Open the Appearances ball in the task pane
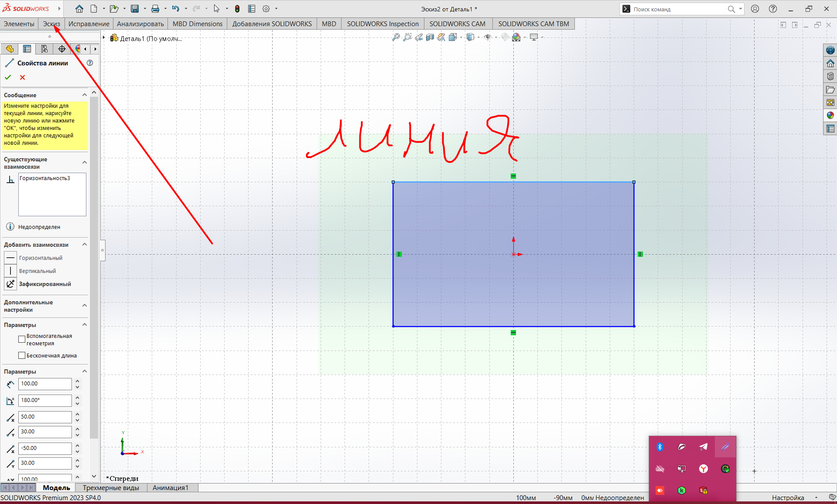837x504 pixels. coord(830,116)
